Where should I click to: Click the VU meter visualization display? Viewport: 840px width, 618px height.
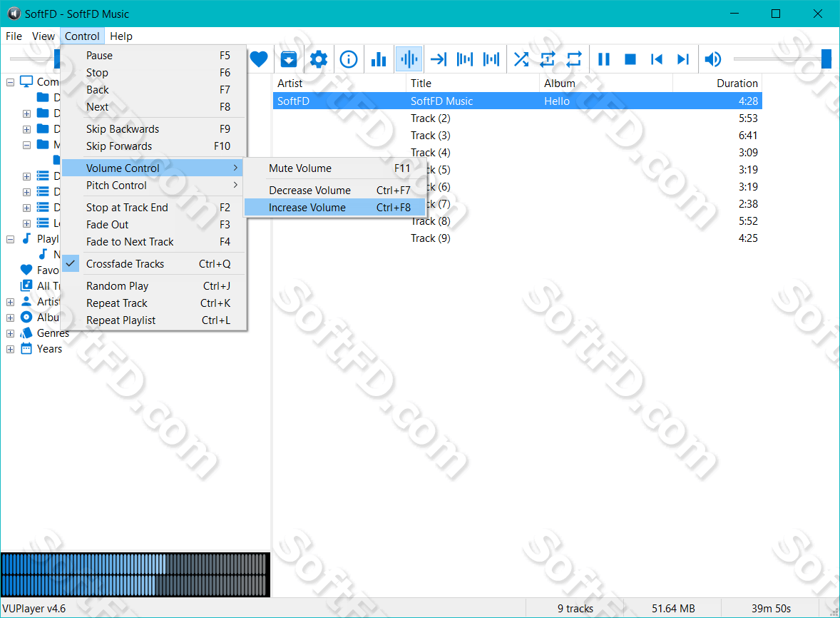pyautogui.click(x=135, y=574)
